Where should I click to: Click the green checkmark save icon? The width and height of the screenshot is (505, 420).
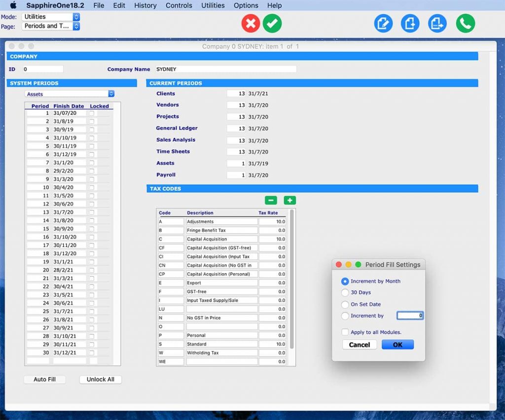[x=272, y=23]
